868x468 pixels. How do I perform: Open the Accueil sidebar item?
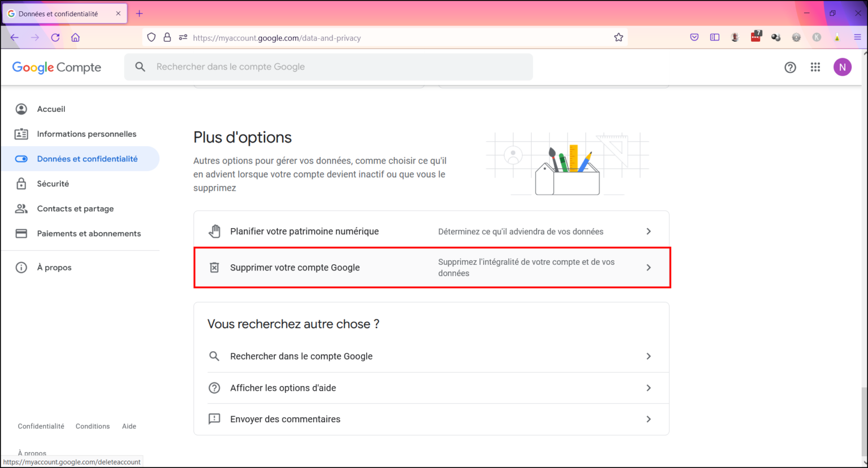(x=51, y=108)
